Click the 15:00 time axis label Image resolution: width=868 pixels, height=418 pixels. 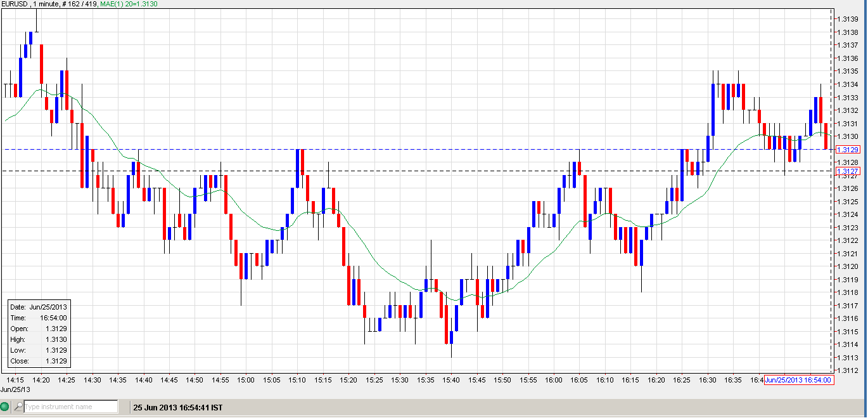246,380
